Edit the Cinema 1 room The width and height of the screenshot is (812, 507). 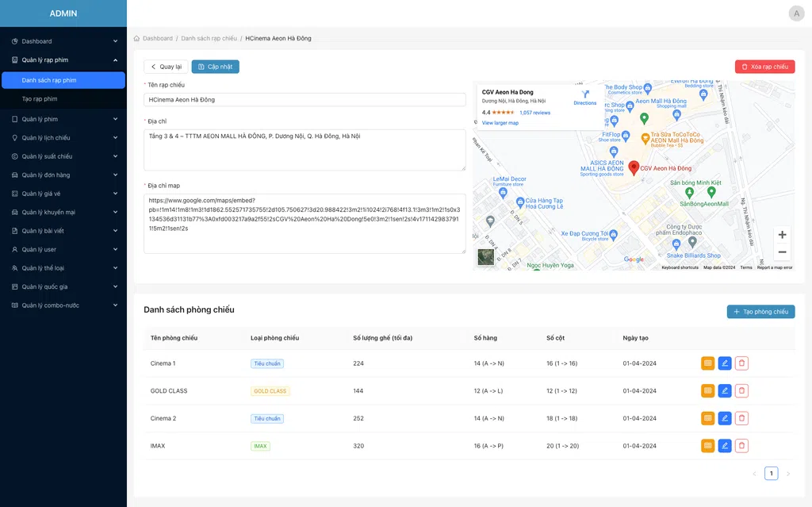click(x=725, y=363)
